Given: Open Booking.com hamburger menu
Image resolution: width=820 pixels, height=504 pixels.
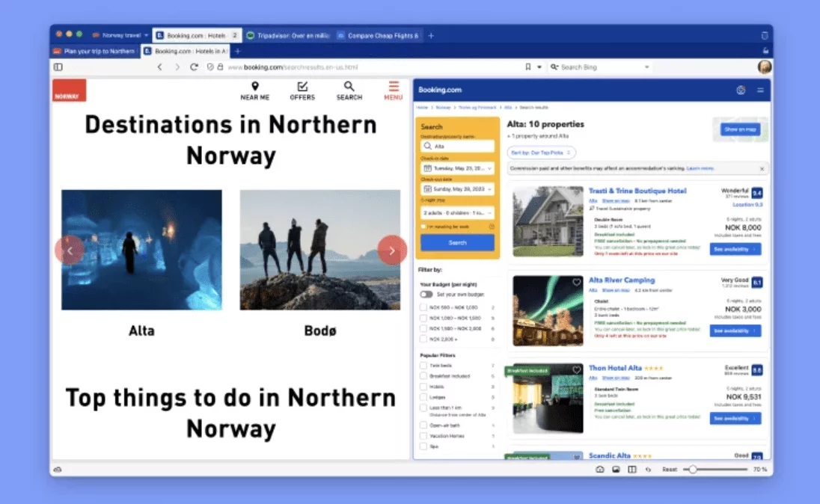Looking at the screenshot, I should [x=760, y=90].
